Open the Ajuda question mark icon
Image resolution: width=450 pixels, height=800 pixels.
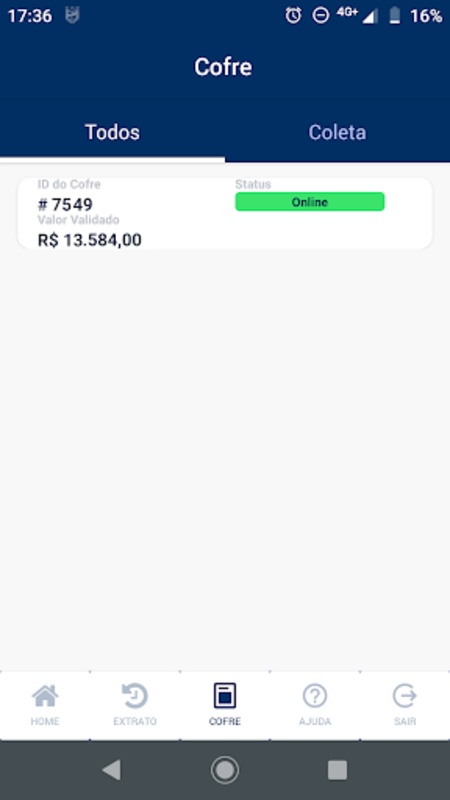pos(315,696)
